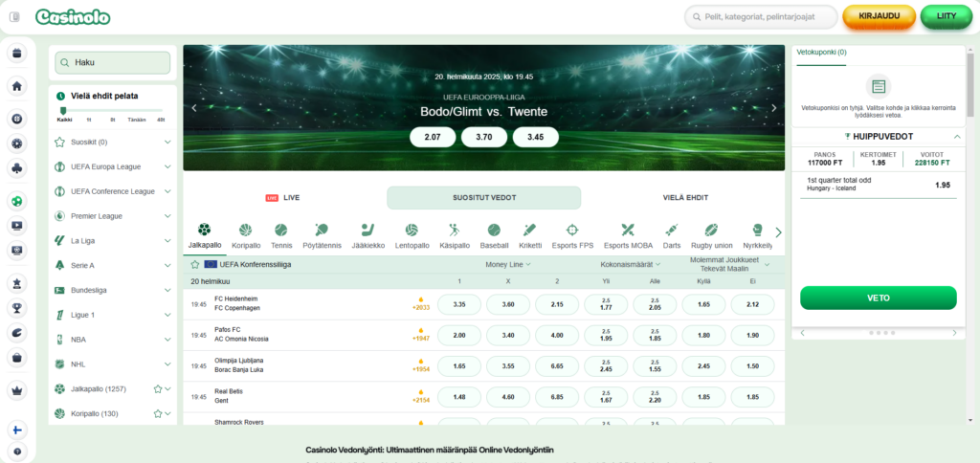This screenshot has width=980, height=463.
Task: Focus the top games search field
Action: coord(761,17)
